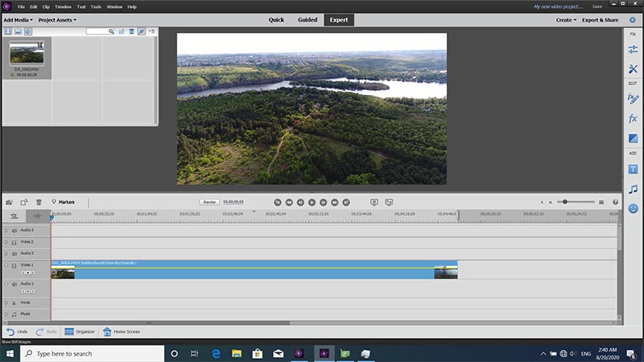Open the Music panel note icon

point(633,189)
